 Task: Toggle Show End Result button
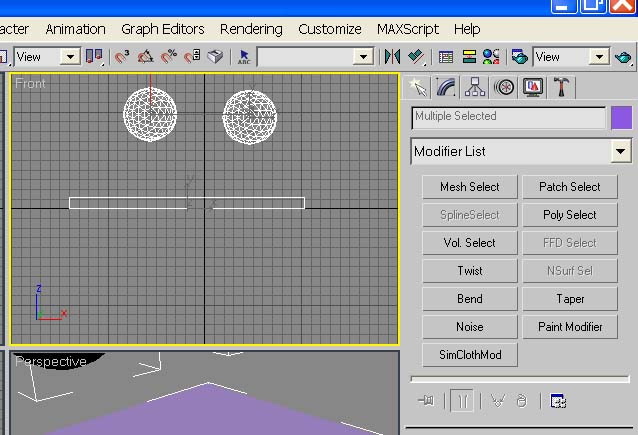(462, 401)
